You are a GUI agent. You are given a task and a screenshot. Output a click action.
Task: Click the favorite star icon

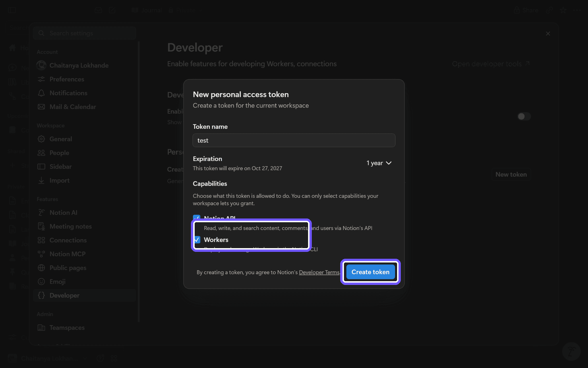point(563,10)
